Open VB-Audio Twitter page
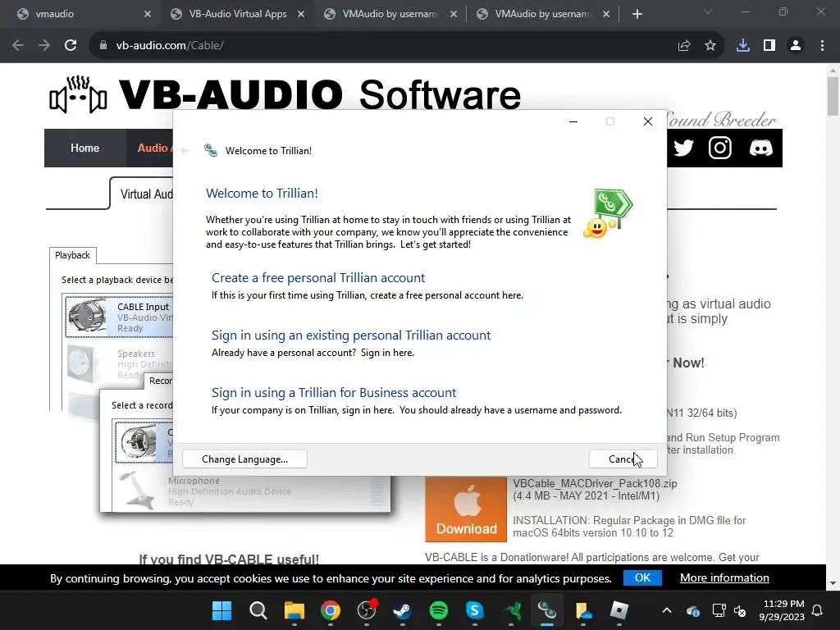Screen dimensions: 840x630 (683, 148)
